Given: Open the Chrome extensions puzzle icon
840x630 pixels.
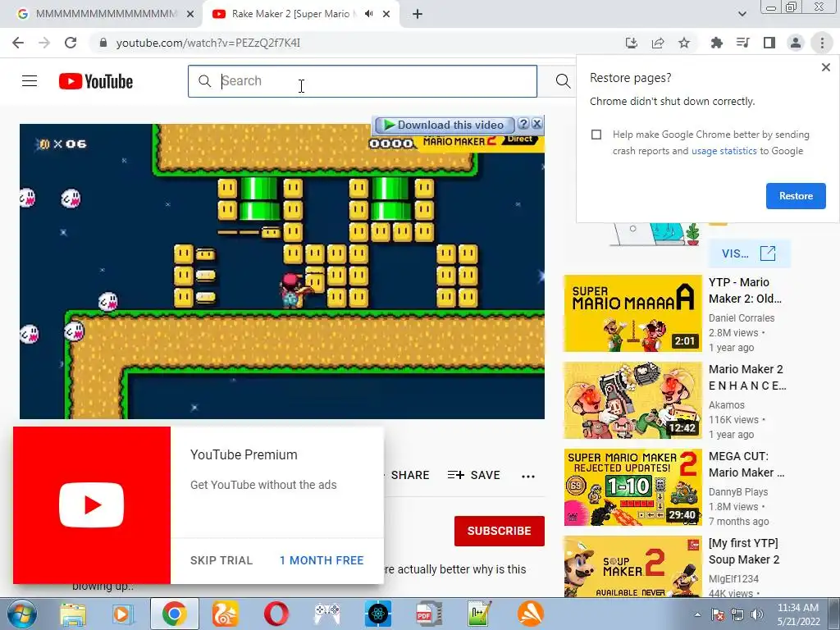Looking at the screenshot, I should 716,43.
